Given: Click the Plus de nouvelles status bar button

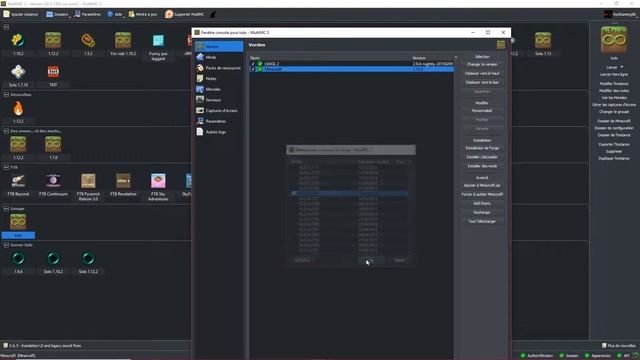Looking at the screenshot, I should [618, 346].
